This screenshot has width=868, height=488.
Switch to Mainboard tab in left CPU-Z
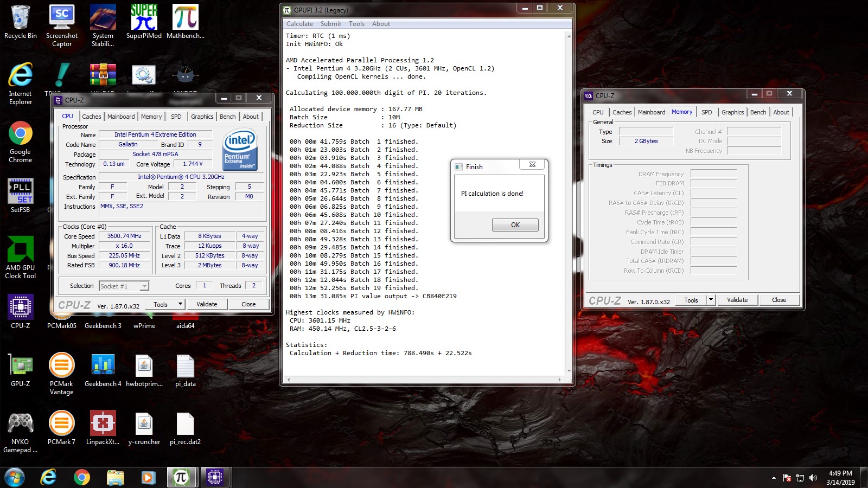[x=121, y=117]
